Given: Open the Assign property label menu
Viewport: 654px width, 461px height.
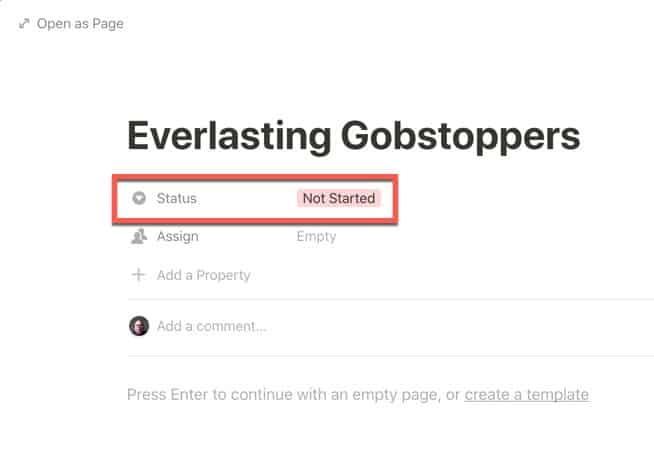Looking at the screenshot, I should [x=178, y=237].
